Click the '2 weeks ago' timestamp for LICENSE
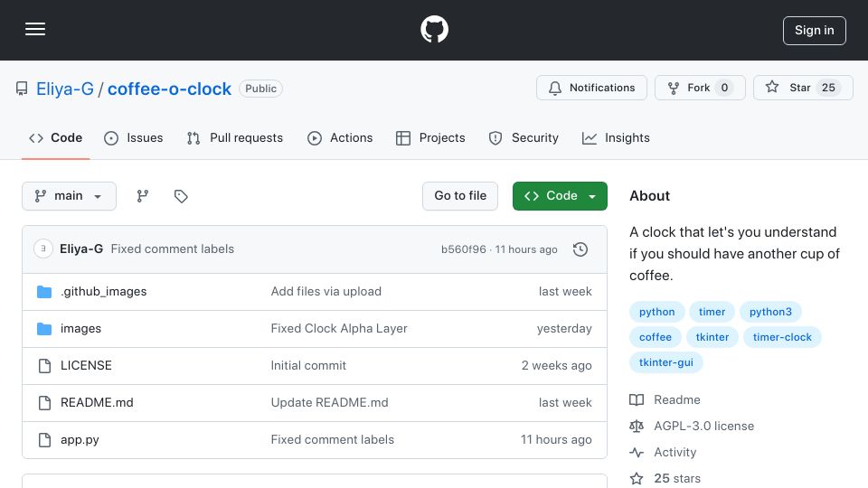Screen dimensions: 868x488 556,366
